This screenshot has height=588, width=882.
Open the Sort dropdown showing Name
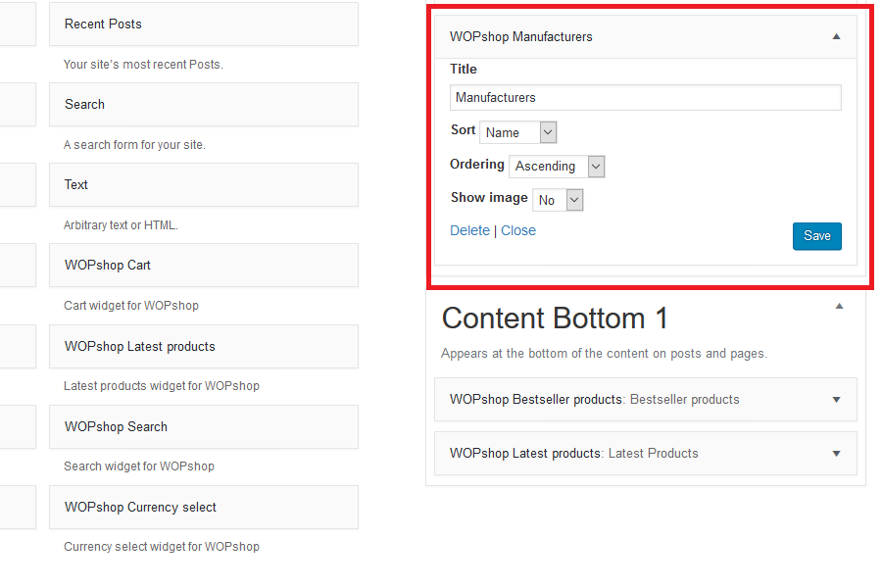click(x=517, y=132)
